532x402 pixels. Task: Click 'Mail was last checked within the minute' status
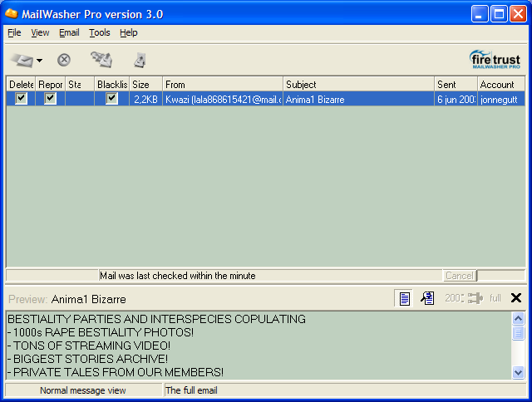click(177, 276)
